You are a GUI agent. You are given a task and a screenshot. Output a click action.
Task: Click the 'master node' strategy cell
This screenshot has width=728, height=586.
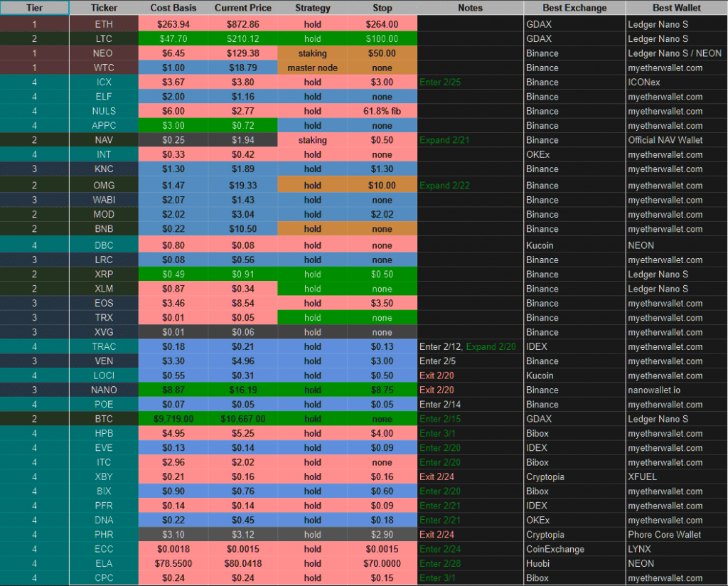[313, 68]
